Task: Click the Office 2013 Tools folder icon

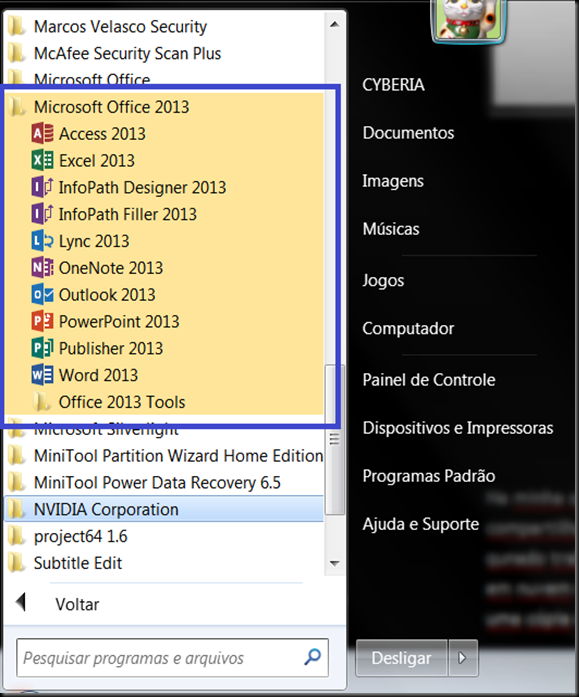Action: click(x=41, y=402)
